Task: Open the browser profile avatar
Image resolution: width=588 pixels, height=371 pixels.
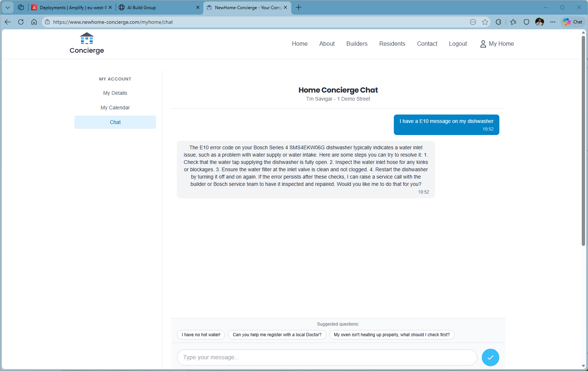Action: pyautogui.click(x=539, y=22)
